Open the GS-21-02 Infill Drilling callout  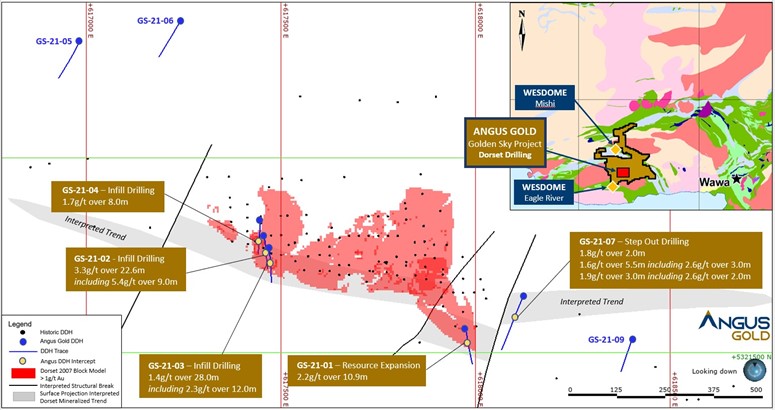point(127,269)
